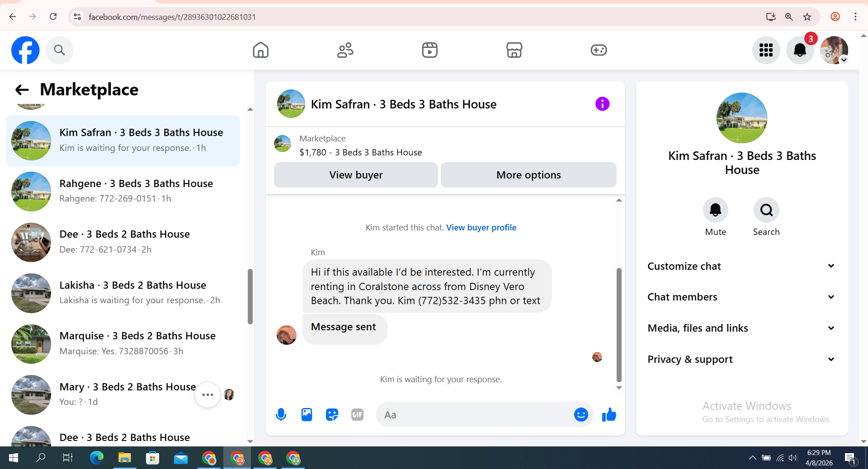Go back in browser history
Screen dimensions: 868x469
(12, 17)
